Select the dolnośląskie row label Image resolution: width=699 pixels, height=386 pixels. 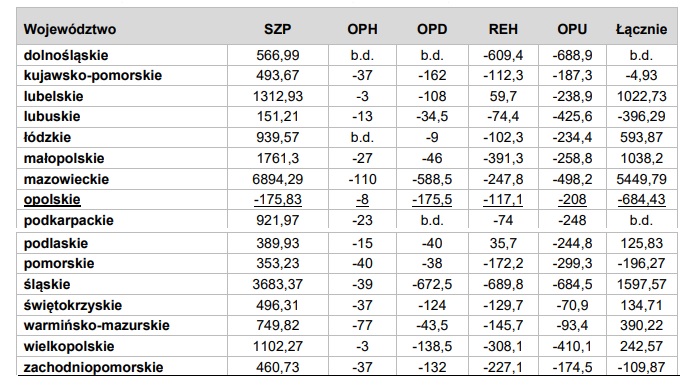(66, 55)
